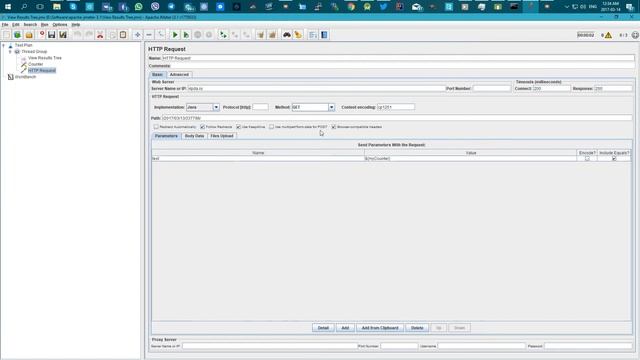
Task: Open the Options menu
Action: [60, 24]
